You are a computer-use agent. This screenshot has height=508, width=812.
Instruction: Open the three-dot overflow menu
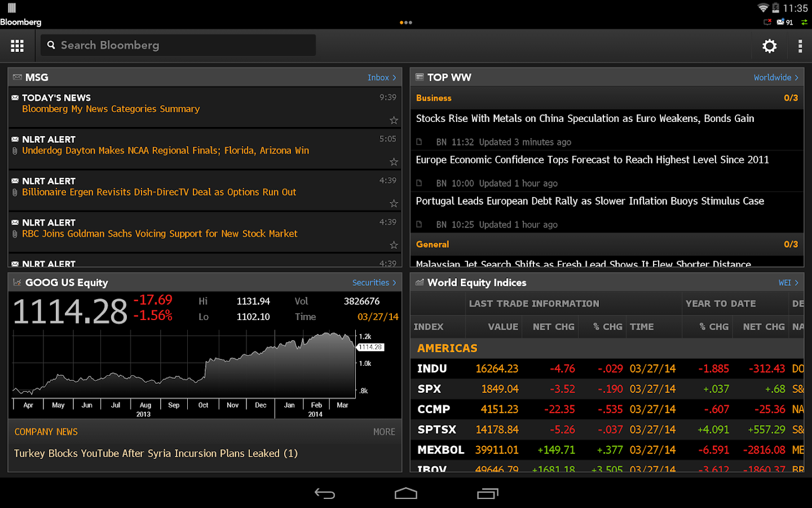pyautogui.click(x=800, y=46)
